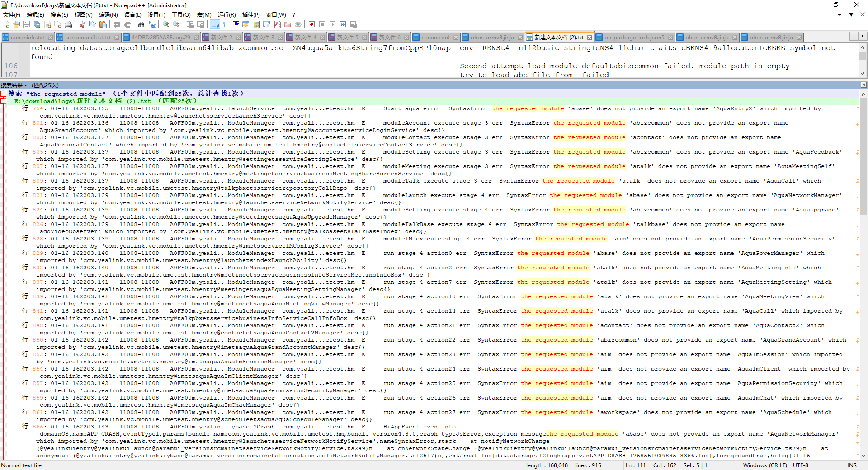The width and height of the screenshot is (868, 470).
Task: Toggle Word Wrap in the toolbar
Action: coord(215,24)
